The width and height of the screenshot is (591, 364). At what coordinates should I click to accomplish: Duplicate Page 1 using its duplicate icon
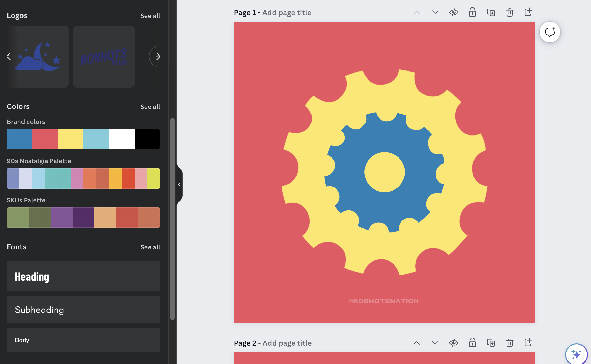(491, 12)
